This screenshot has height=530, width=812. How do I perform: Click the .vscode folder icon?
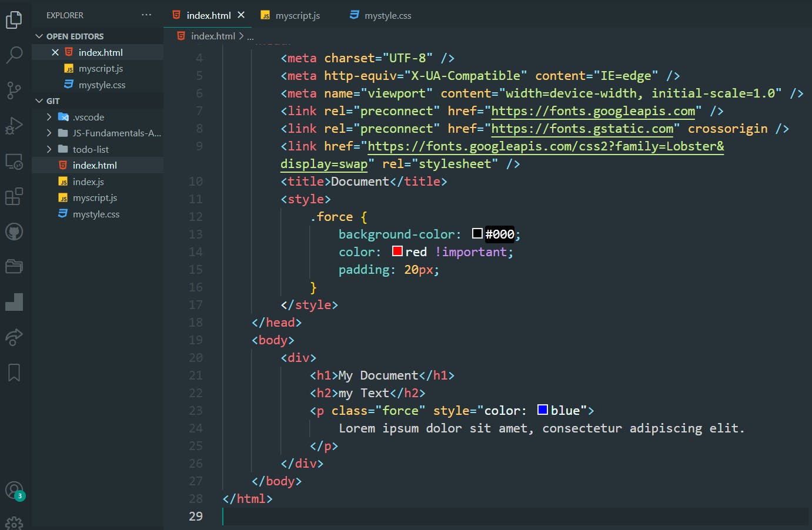point(64,117)
